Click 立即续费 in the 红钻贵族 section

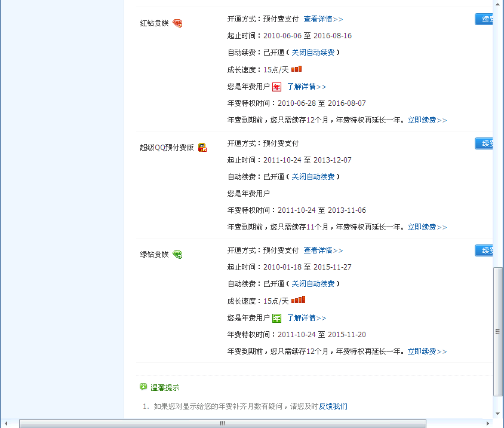427,120
